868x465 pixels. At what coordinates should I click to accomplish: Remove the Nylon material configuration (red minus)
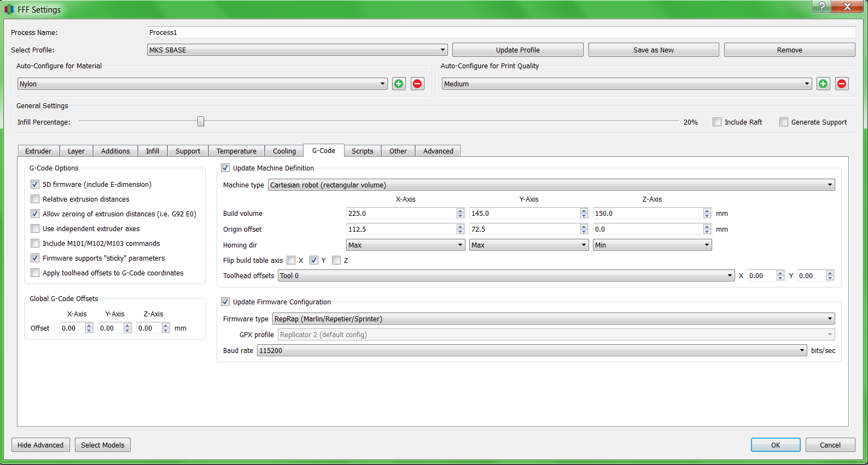[417, 84]
